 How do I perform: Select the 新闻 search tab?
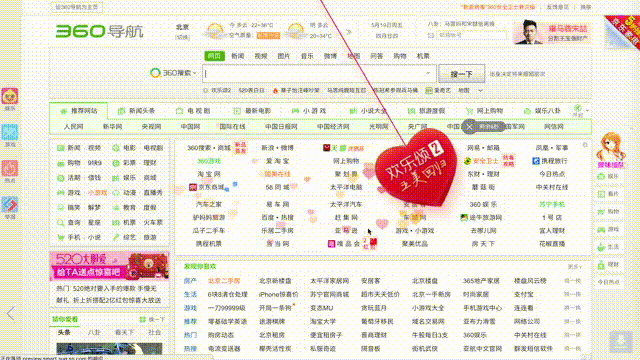(x=238, y=56)
